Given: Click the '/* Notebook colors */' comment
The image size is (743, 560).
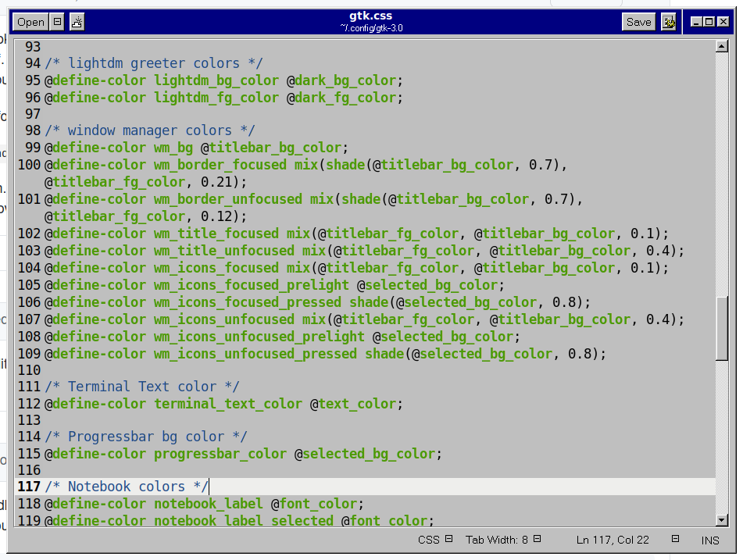Looking at the screenshot, I should coord(127,487).
